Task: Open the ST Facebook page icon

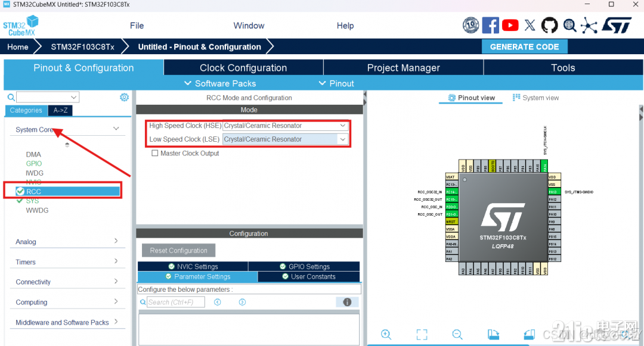Action: pos(490,26)
